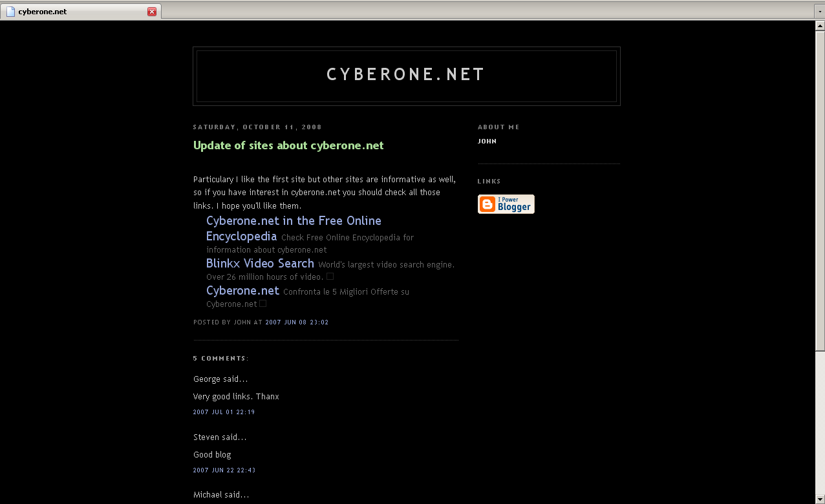Screen dimensions: 825x504
Task: Click the small box after Blinkx description
Action: [330, 277]
